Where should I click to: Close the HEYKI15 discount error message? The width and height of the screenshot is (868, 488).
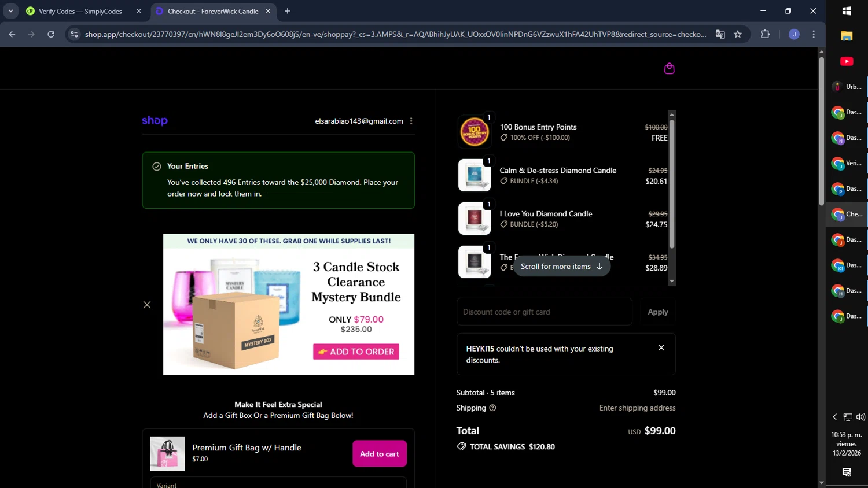click(661, 347)
